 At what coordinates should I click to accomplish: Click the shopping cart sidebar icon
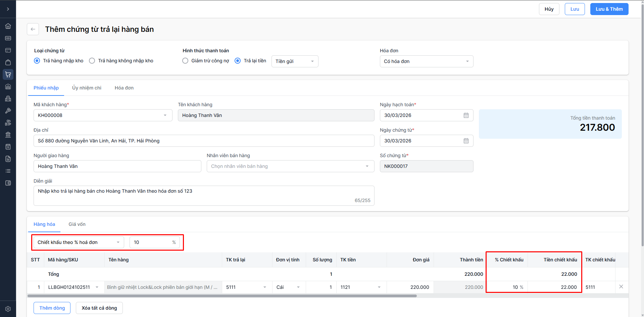point(8,74)
